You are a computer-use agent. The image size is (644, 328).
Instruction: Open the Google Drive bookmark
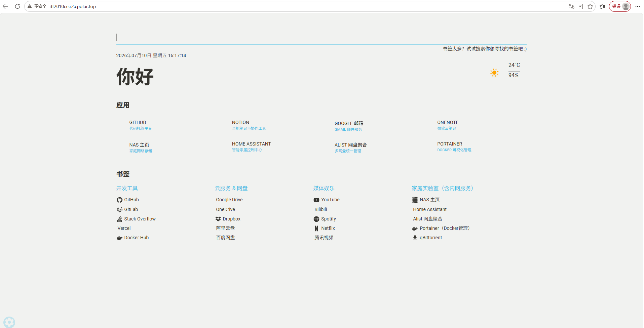[x=229, y=200]
